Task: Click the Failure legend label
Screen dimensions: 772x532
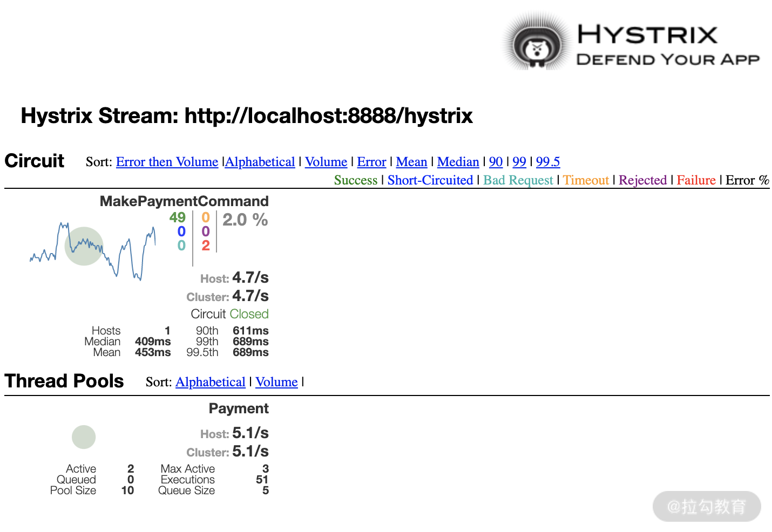Action: 696,180
